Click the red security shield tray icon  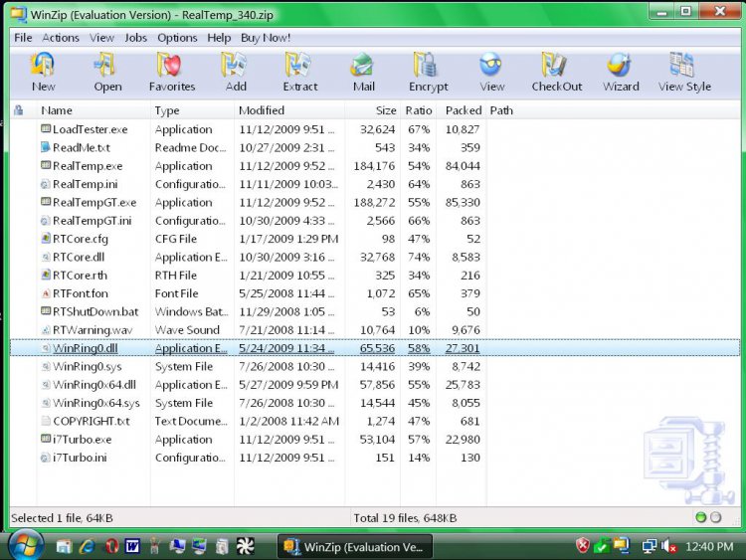click(x=582, y=546)
